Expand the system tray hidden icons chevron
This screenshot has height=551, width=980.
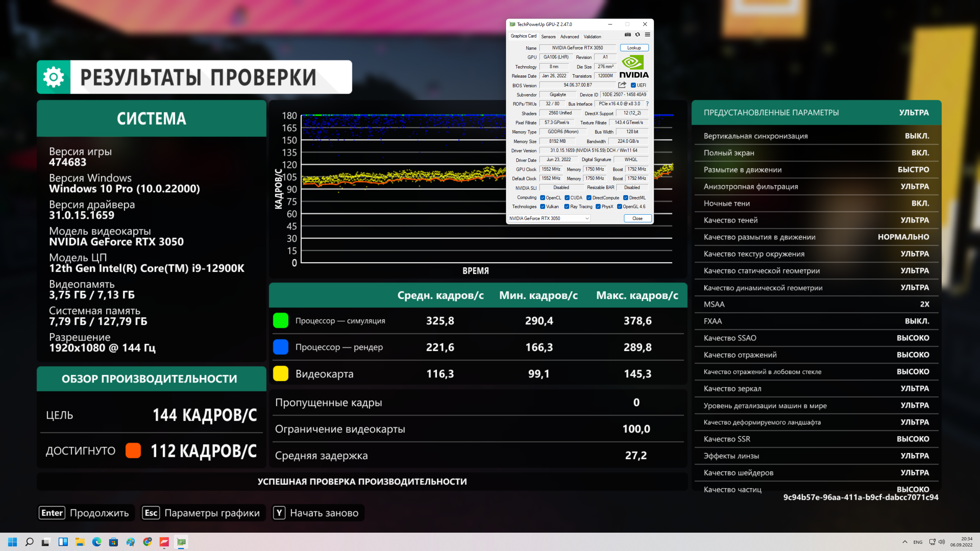[905, 542]
